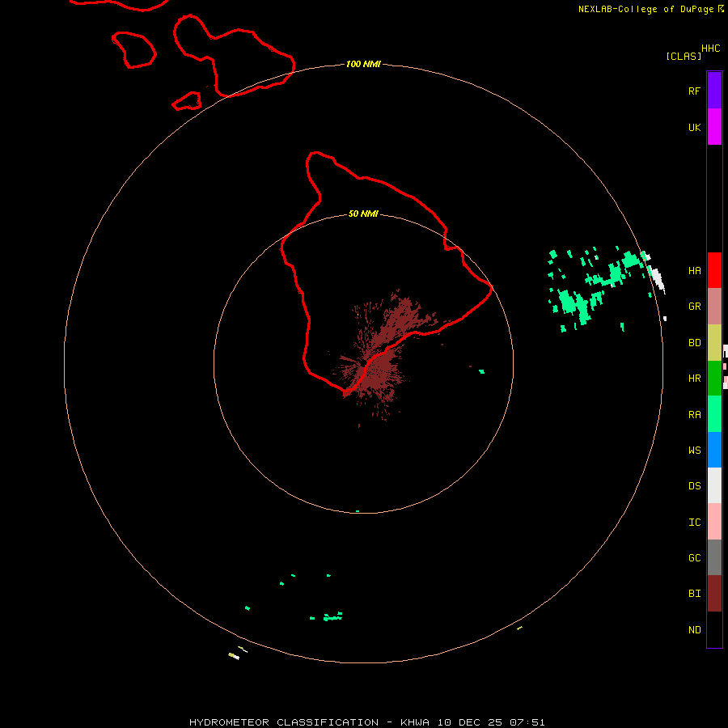Click the HYDROMETEOR CLASSIFICATION caption
The width and height of the screenshot is (728, 728).
pyautogui.click(x=284, y=722)
